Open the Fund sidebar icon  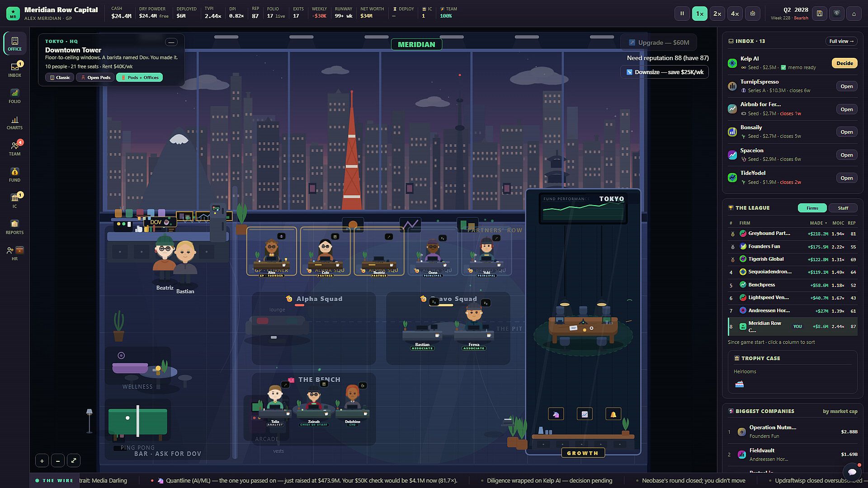click(14, 174)
